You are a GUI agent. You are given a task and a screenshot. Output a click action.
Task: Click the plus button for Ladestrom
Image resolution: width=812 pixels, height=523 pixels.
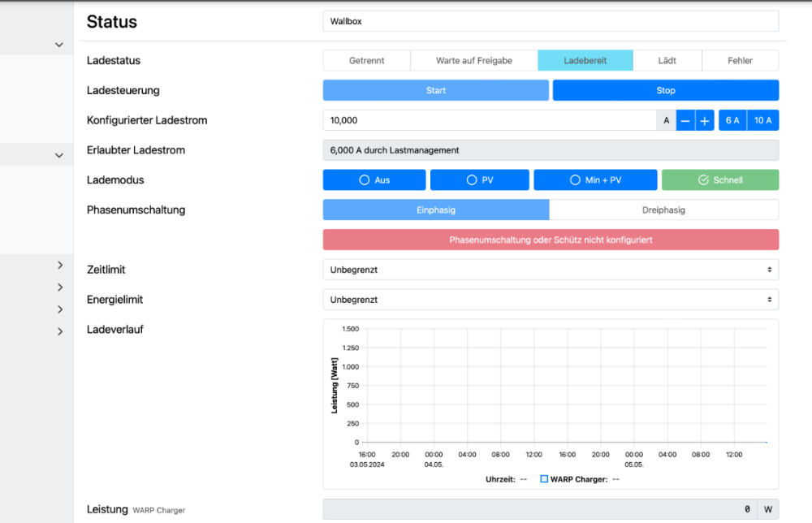705,120
